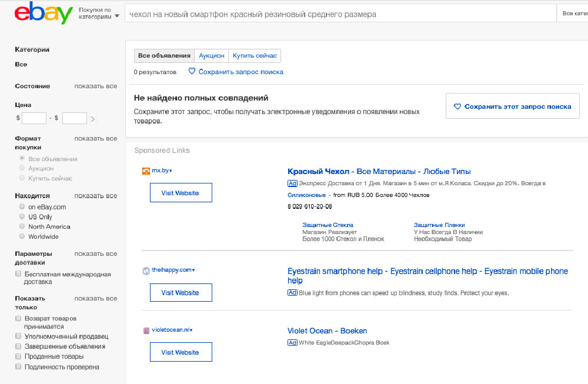
Task: Click the theihappy.com globe favicon
Action: (x=146, y=271)
